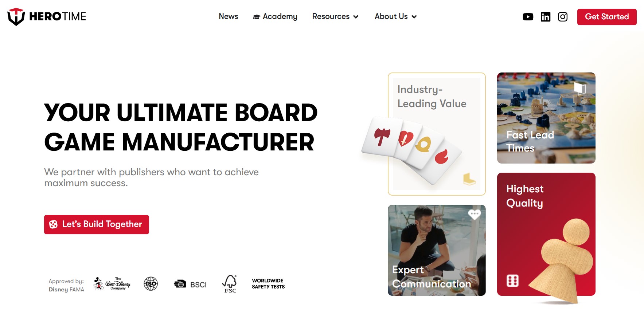Expand the About Us dropdown menu

click(395, 17)
